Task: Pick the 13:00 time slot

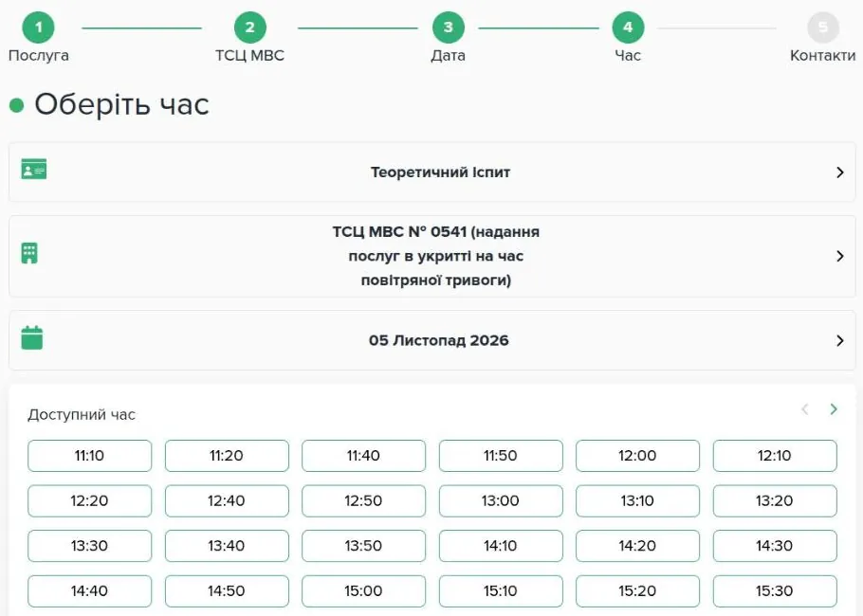Action: (x=501, y=500)
